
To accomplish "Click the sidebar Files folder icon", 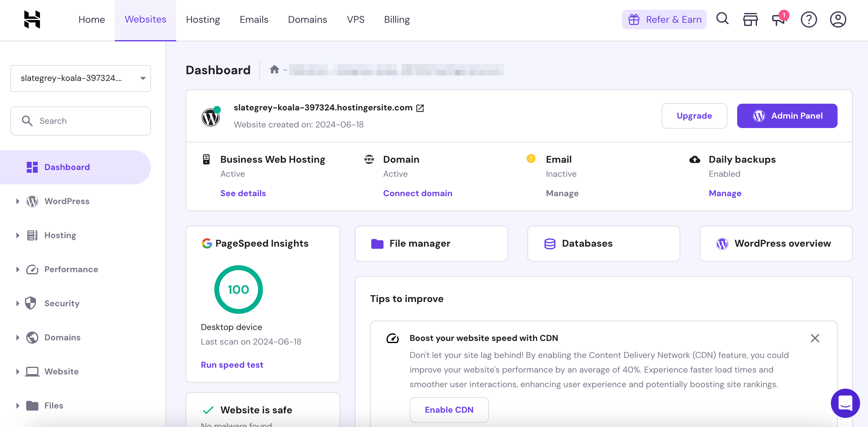I will coord(32,405).
